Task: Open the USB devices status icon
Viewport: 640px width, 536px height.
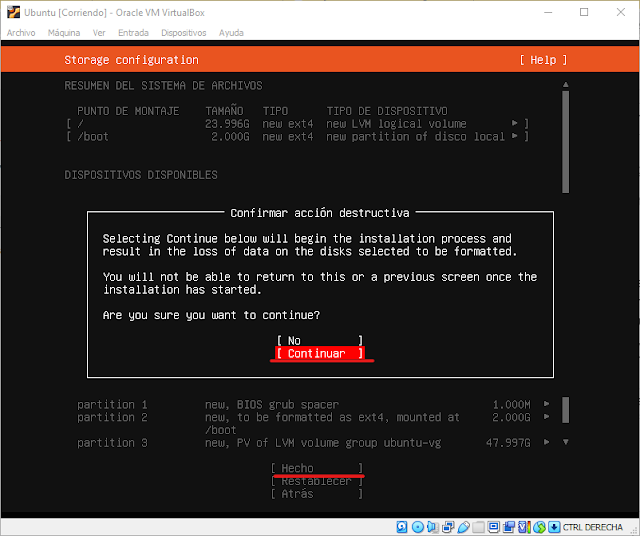Action: (464, 527)
